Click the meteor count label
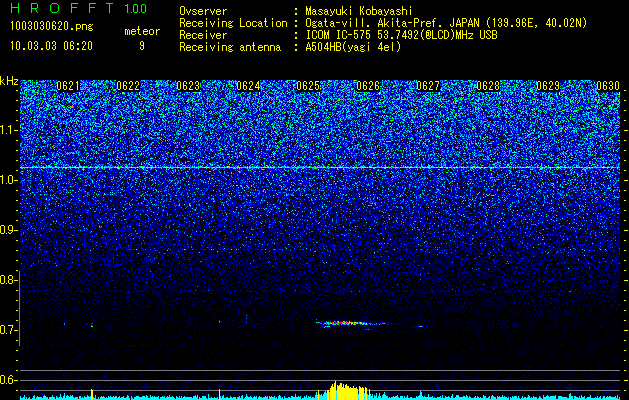The width and height of the screenshot is (629, 400). click(142, 31)
